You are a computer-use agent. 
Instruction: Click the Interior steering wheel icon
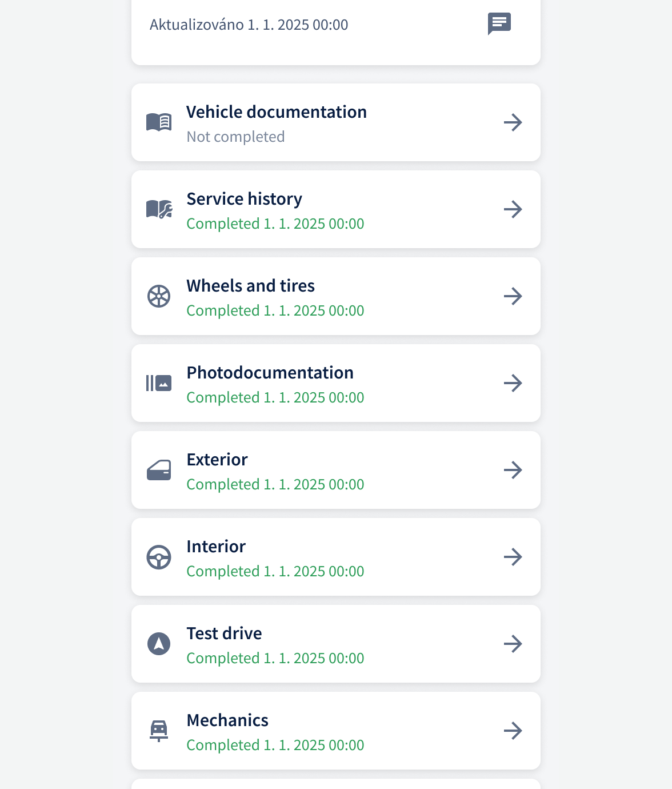(159, 557)
